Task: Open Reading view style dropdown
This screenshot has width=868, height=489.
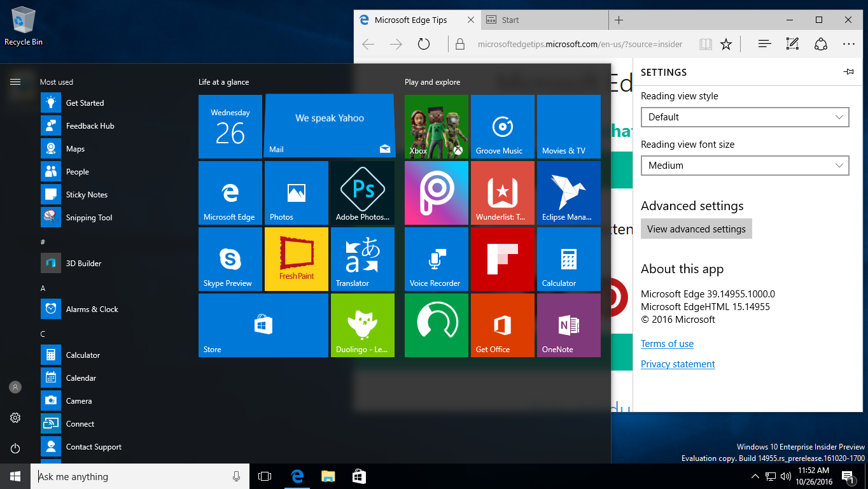Action: pos(745,117)
